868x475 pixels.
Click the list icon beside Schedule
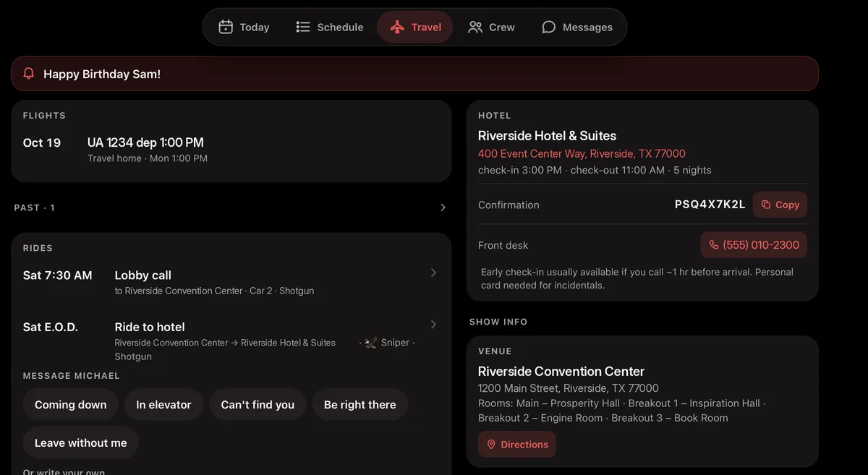pos(303,27)
